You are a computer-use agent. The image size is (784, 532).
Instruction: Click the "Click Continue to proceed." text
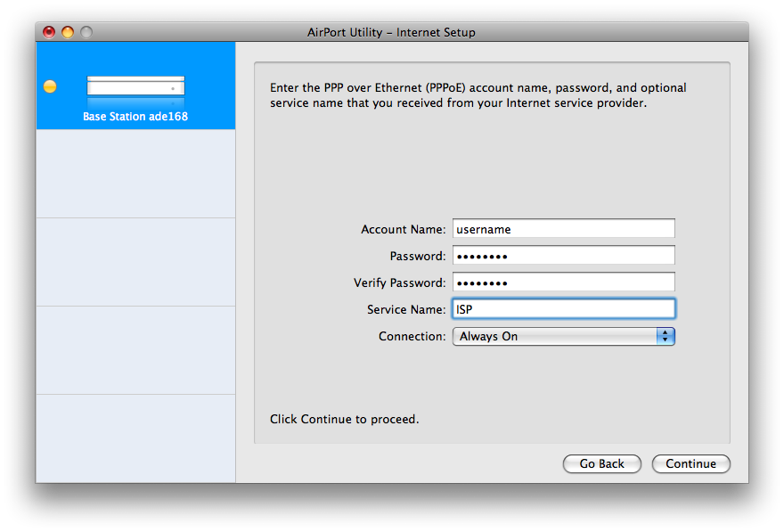click(x=344, y=419)
